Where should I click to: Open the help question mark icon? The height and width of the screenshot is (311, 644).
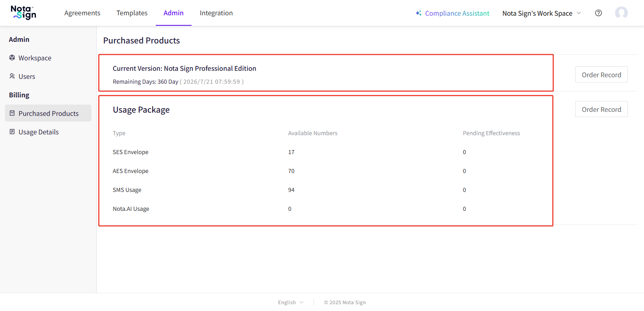pos(599,13)
